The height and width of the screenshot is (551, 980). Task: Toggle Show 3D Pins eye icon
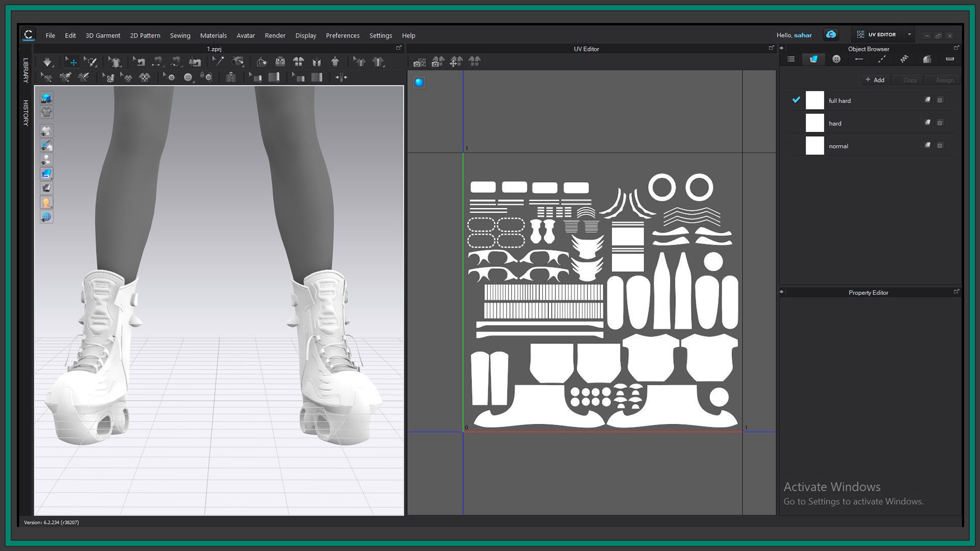[x=46, y=145]
